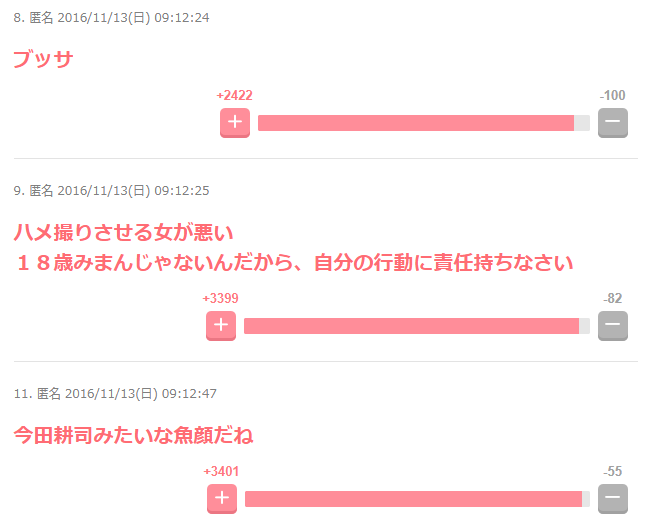The image size is (649, 530).
Task: Click the vote ratio bar for comment 8
Action: point(424,123)
